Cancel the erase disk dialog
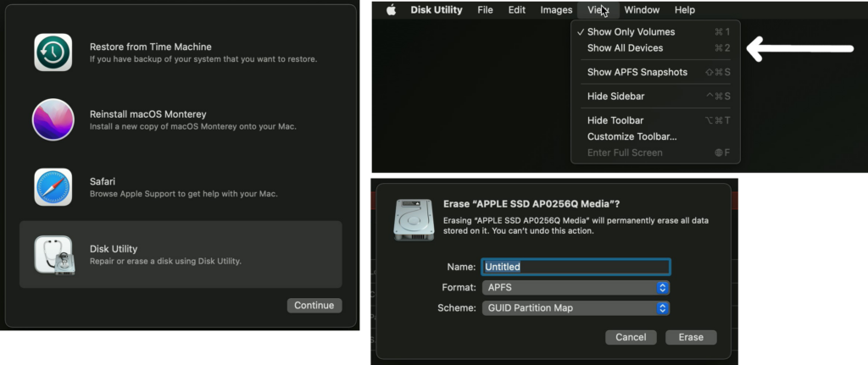 click(631, 337)
